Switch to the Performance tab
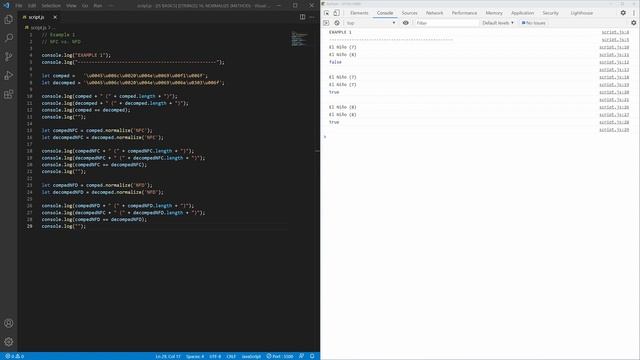The height and width of the screenshot is (360, 640). tap(464, 13)
